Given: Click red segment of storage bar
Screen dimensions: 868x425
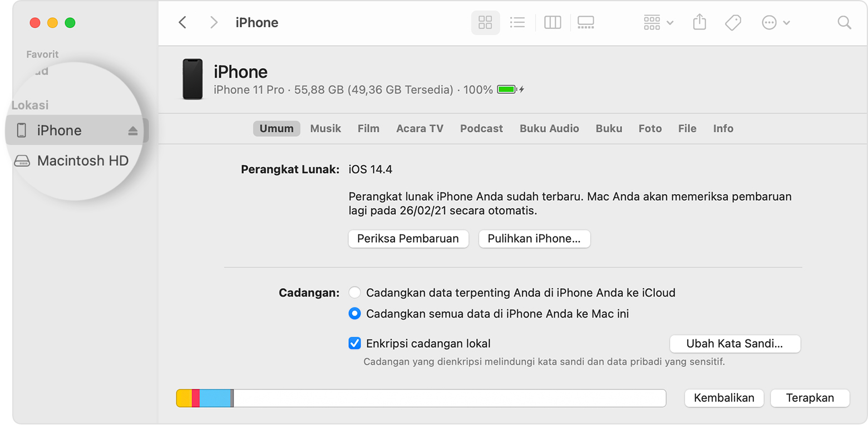Looking at the screenshot, I should click(x=196, y=398).
